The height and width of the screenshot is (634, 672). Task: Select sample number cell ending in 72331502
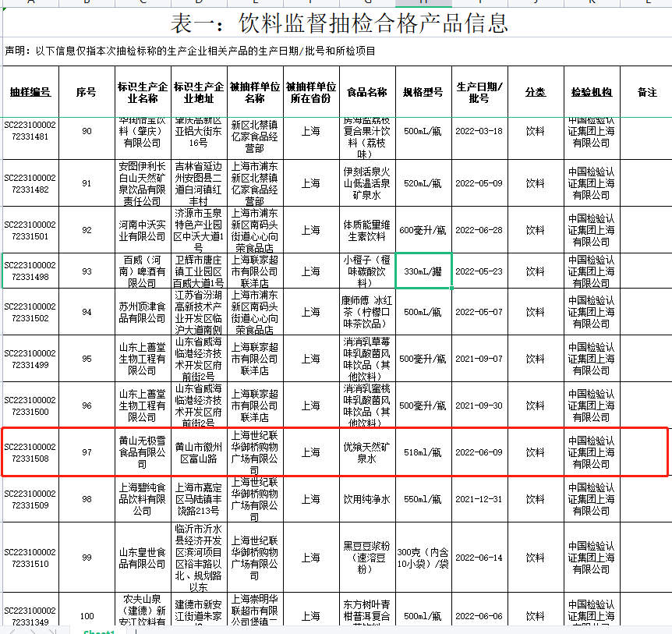30,312
